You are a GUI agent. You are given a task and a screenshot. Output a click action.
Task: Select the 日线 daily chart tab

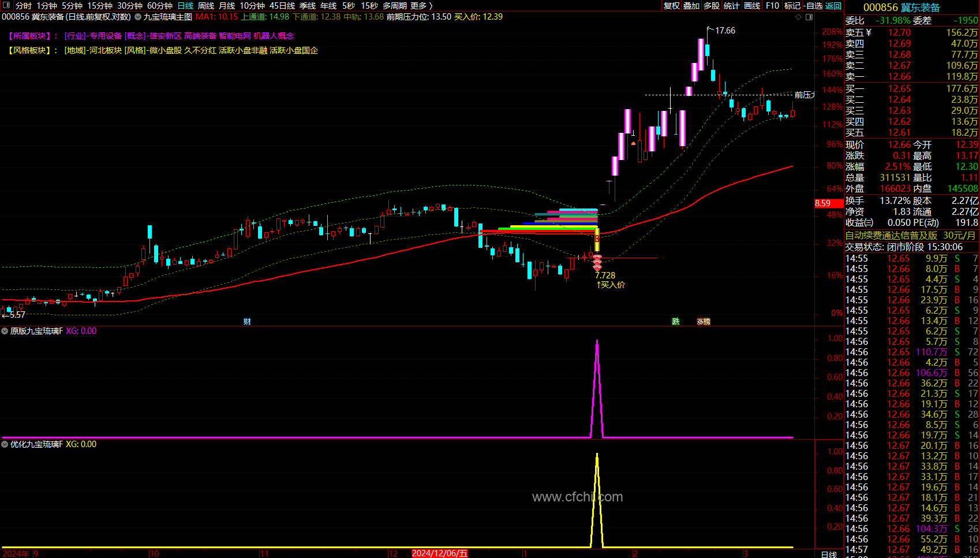(185, 6)
